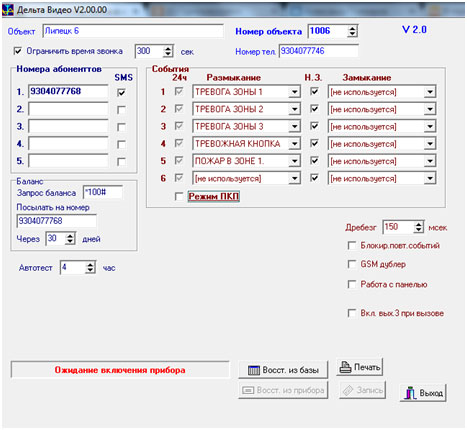
Task: Click the Автотест value field
Action: (73, 267)
